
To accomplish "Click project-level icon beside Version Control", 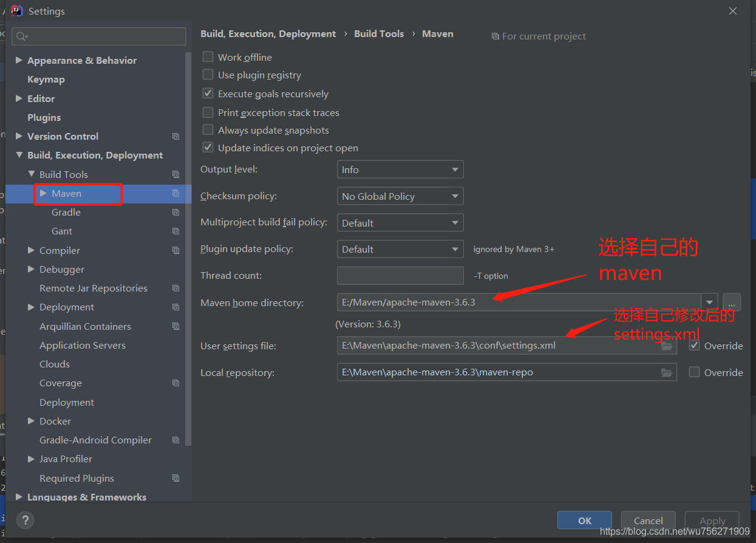I will (x=175, y=137).
